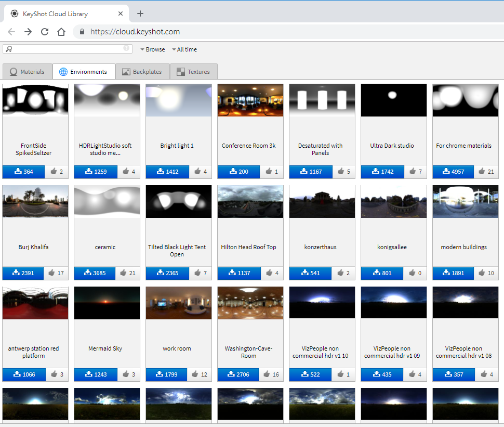
Task: Like the konzerthaus environment
Action: point(343,273)
